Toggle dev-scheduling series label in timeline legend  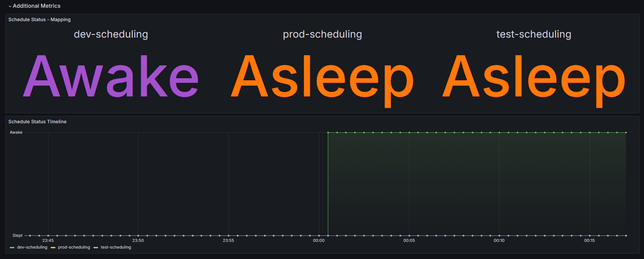(x=32, y=247)
